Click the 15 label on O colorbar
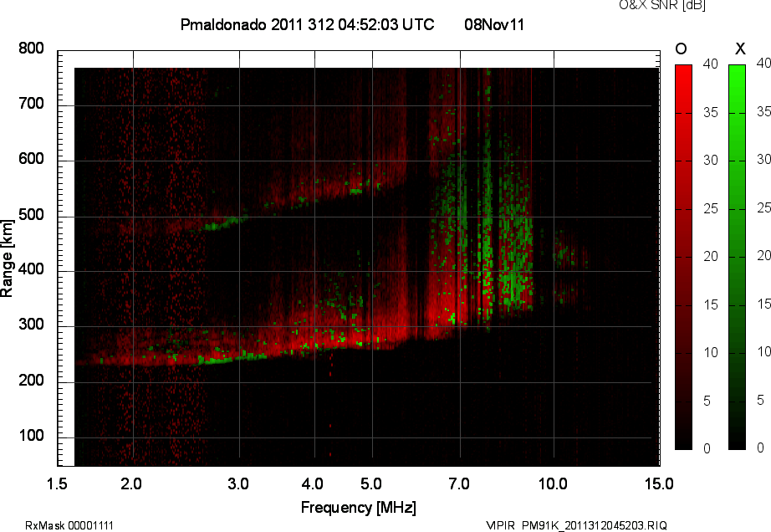The width and height of the screenshot is (771, 532). [710, 304]
